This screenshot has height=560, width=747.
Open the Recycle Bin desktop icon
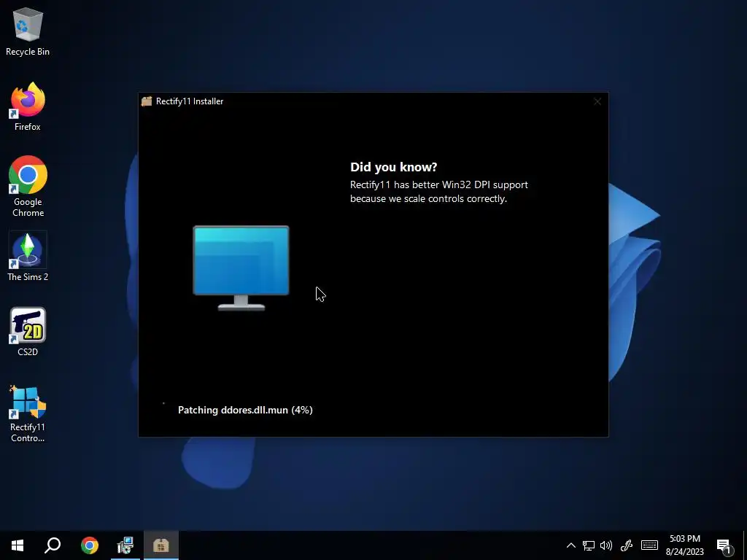(x=28, y=32)
